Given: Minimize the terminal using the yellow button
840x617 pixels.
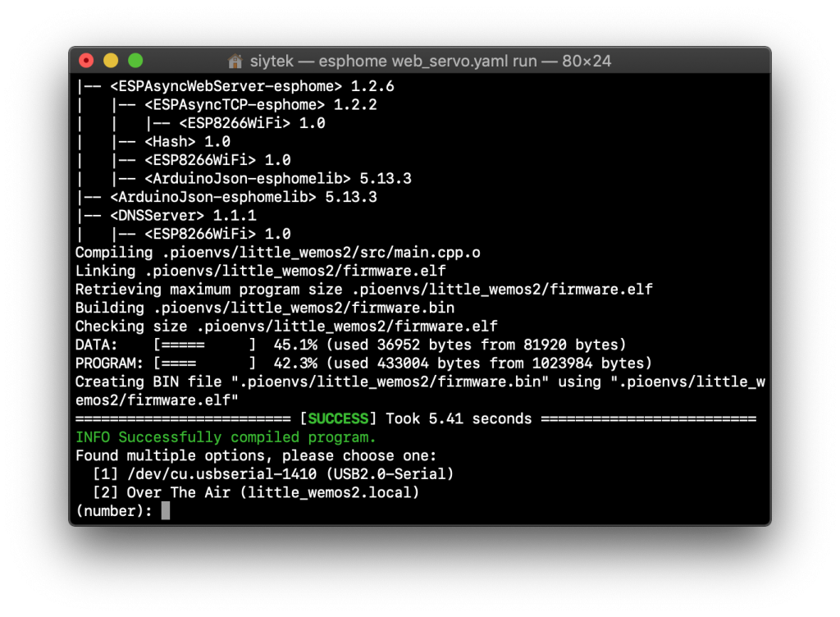Looking at the screenshot, I should 111,61.
